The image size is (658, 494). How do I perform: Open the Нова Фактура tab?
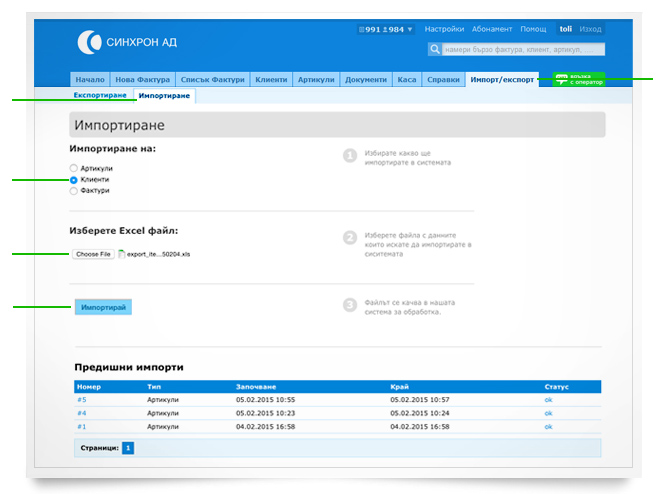pyautogui.click(x=144, y=79)
